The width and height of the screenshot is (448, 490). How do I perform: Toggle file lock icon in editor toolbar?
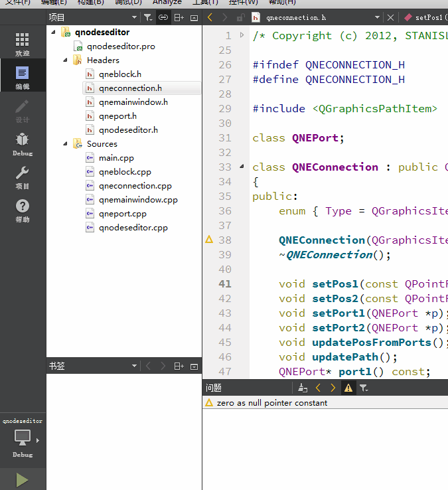pyautogui.click(x=240, y=17)
